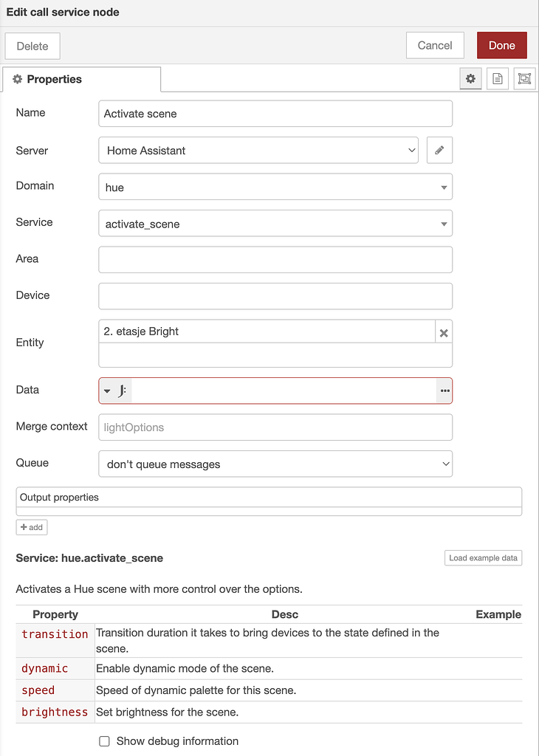Click the Done button

[x=501, y=45]
